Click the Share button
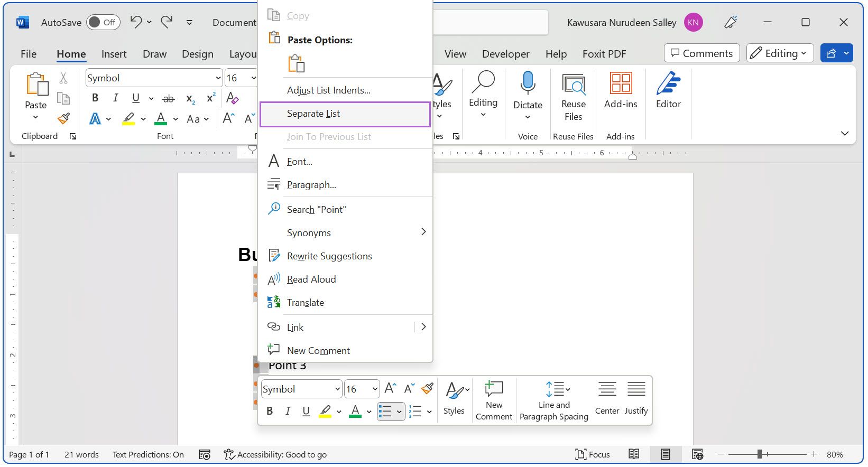The image size is (868, 467). 830,53
